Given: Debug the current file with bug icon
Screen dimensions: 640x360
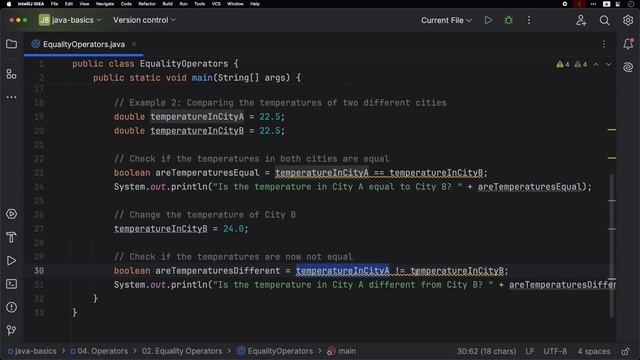Looking at the screenshot, I should tap(509, 20).
